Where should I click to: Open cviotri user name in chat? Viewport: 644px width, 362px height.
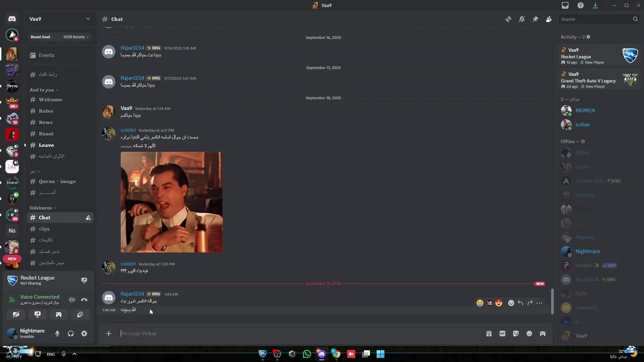[x=128, y=130]
